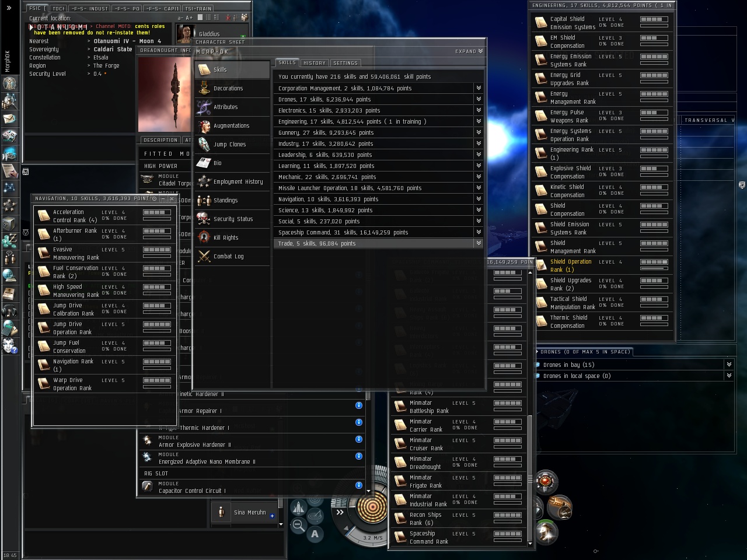Switch chat member list to third view mode
This screenshot has width=747, height=560.
[216, 18]
